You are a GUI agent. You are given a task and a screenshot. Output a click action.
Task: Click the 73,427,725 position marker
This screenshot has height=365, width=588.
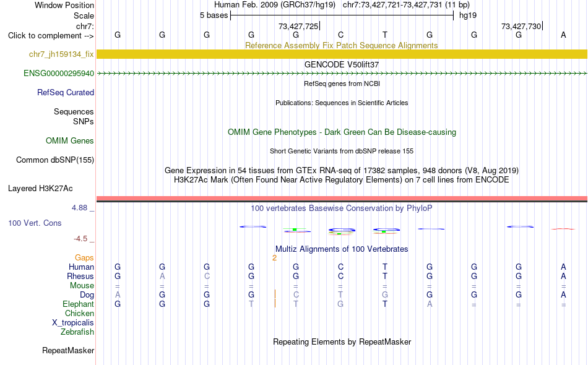(299, 26)
